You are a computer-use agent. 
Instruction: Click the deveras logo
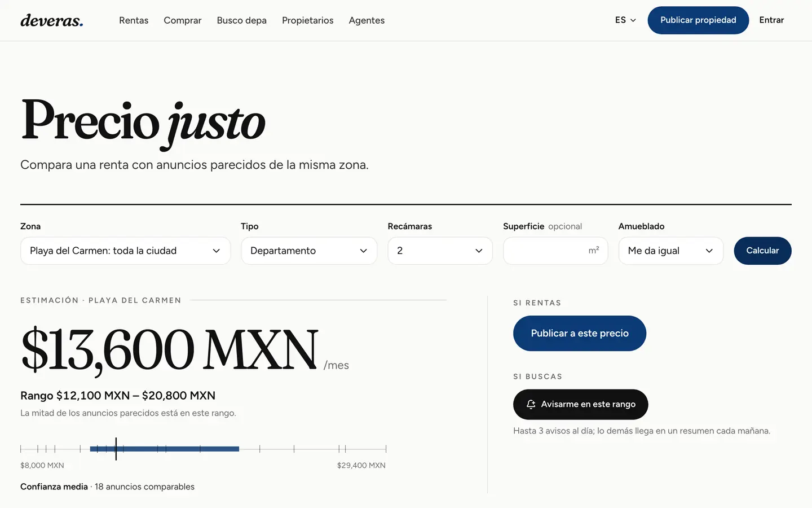click(52, 20)
